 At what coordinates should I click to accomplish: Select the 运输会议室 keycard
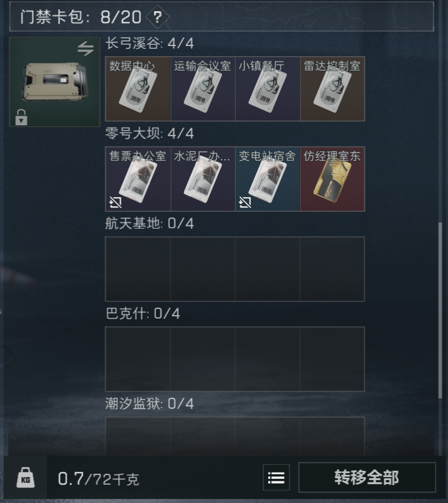click(x=203, y=89)
